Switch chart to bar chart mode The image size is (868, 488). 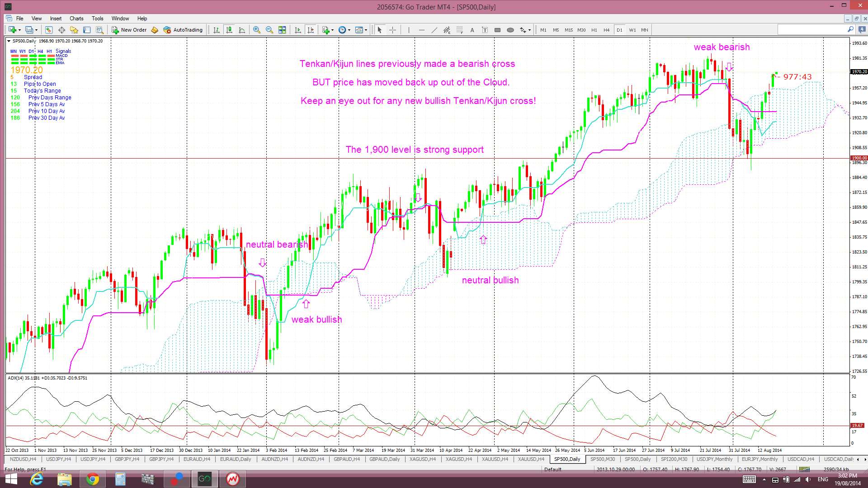(217, 30)
